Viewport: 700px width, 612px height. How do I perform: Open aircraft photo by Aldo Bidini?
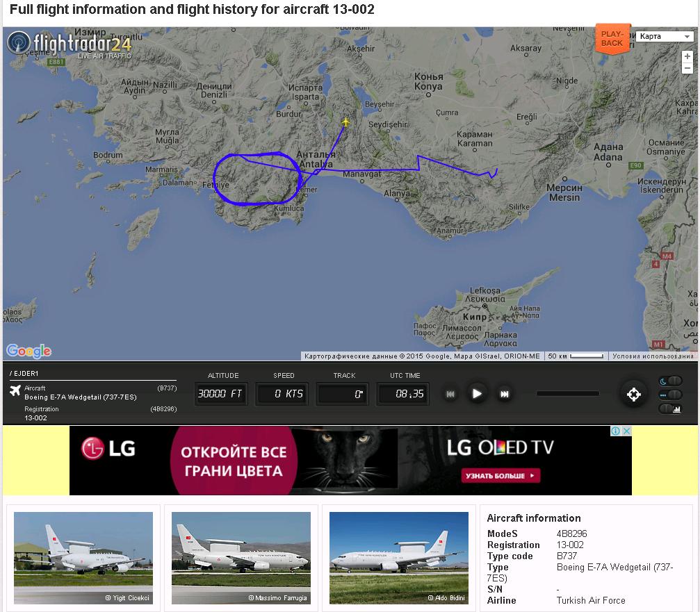coord(399,558)
